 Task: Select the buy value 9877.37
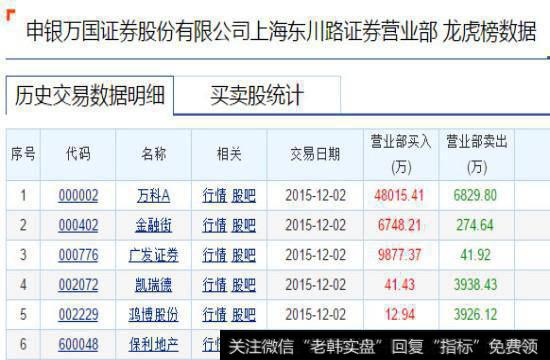coord(399,255)
